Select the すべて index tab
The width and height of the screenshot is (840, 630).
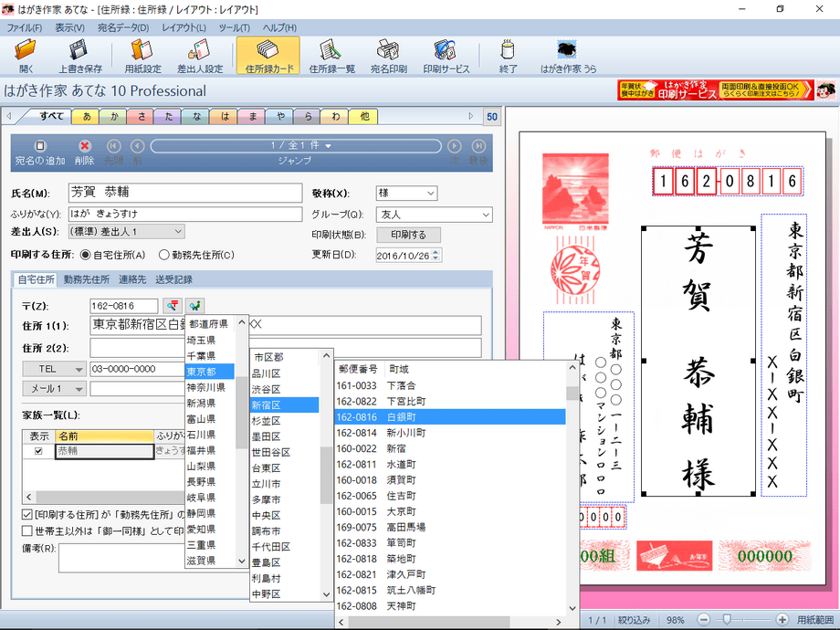(x=51, y=116)
